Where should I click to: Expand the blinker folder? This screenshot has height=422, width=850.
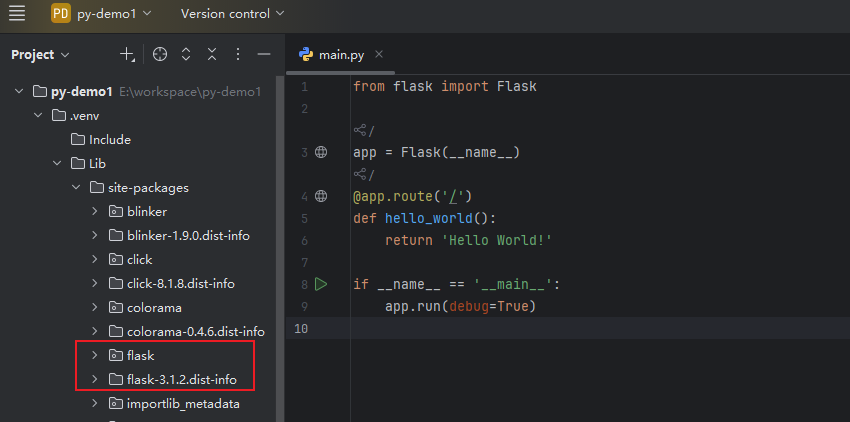[95, 212]
